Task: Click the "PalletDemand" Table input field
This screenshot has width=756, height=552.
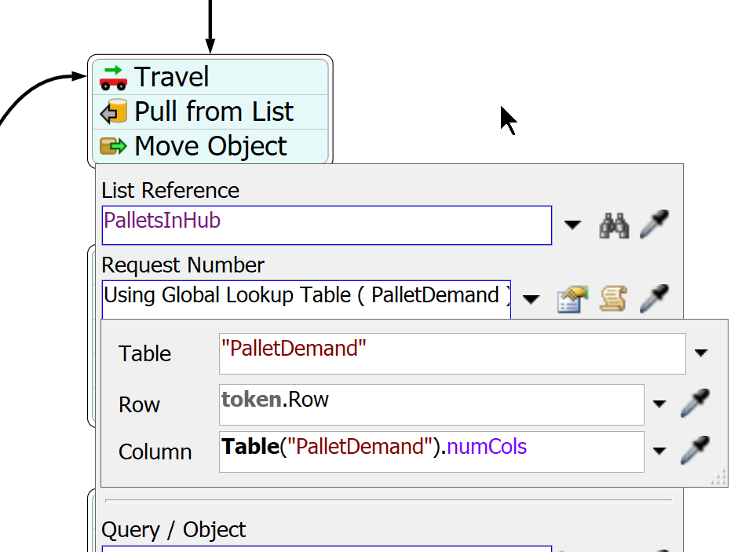Action: point(451,353)
